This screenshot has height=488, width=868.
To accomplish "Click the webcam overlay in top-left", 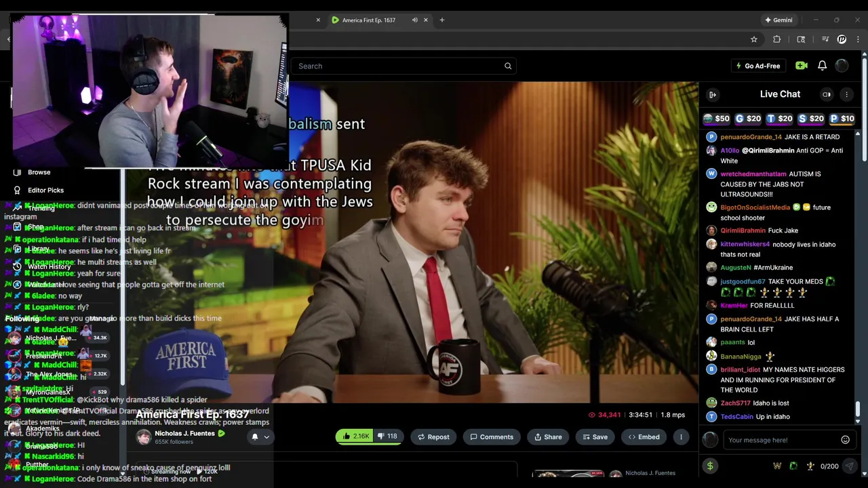I will (x=150, y=90).
